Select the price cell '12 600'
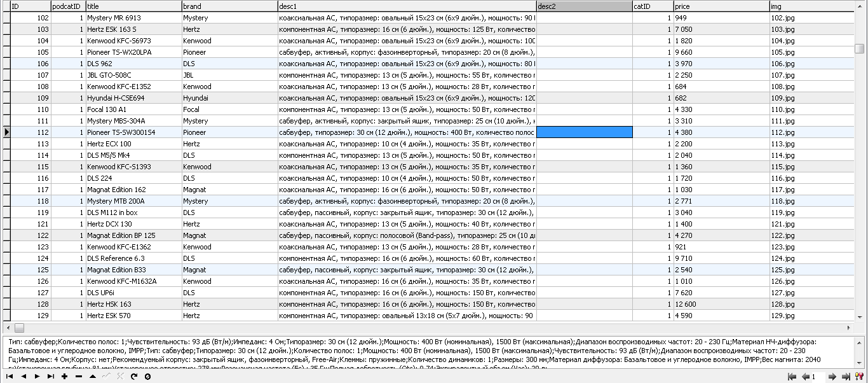The width and height of the screenshot is (868, 383). pos(721,303)
